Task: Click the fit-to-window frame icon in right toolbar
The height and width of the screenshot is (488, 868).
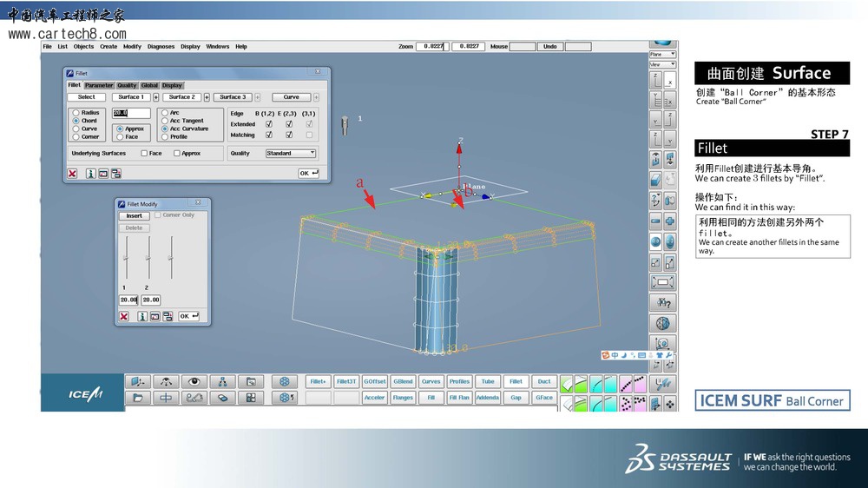Action: [x=663, y=282]
